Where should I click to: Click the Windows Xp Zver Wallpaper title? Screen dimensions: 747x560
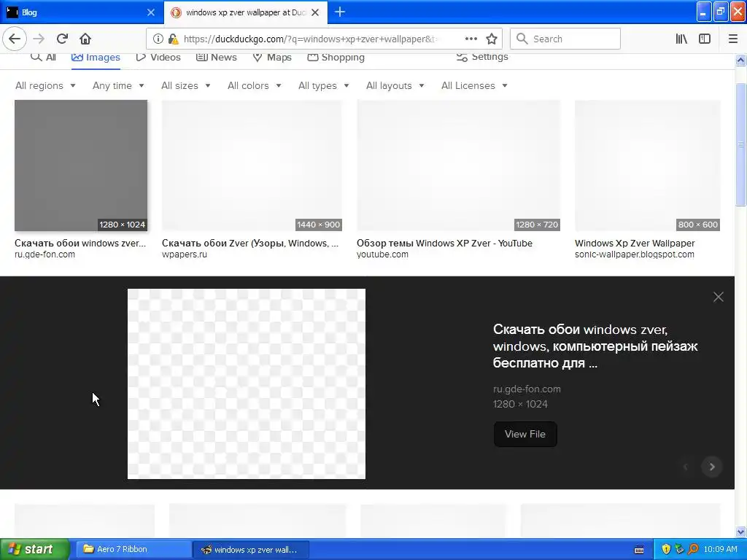(635, 244)
